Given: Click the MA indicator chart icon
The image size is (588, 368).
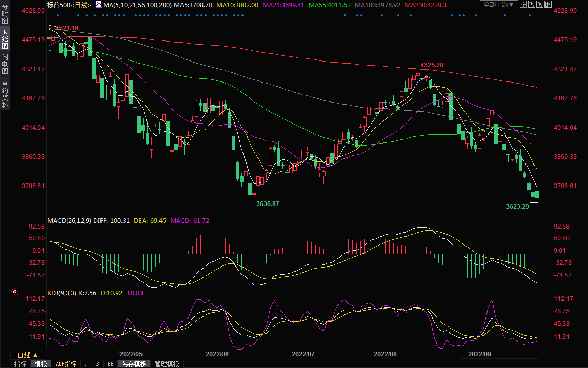Looking at the screenshot, I should [x=98, y=5].
